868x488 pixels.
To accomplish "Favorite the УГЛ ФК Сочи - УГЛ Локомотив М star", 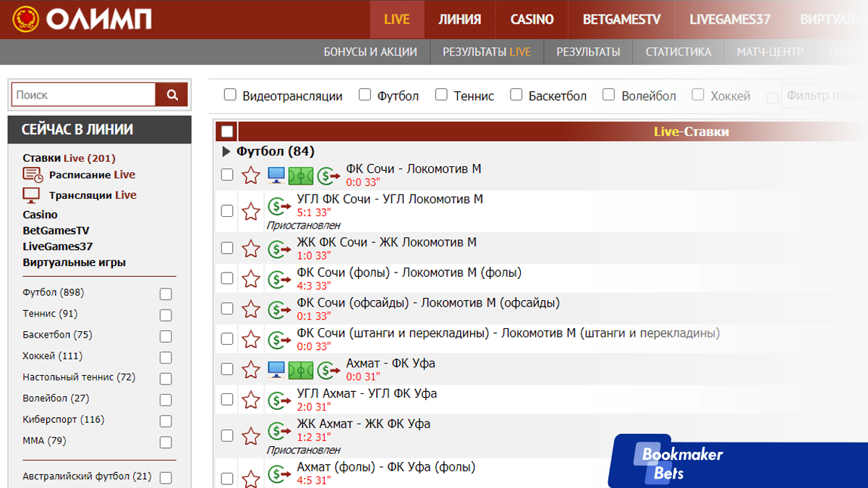I will pos(251,211).
